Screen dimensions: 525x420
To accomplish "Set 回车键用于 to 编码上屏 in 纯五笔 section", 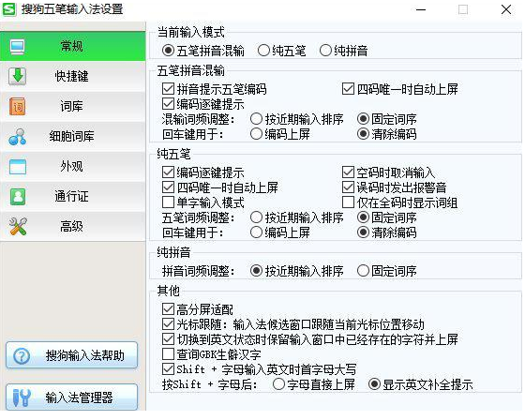I will click(256, 232).
